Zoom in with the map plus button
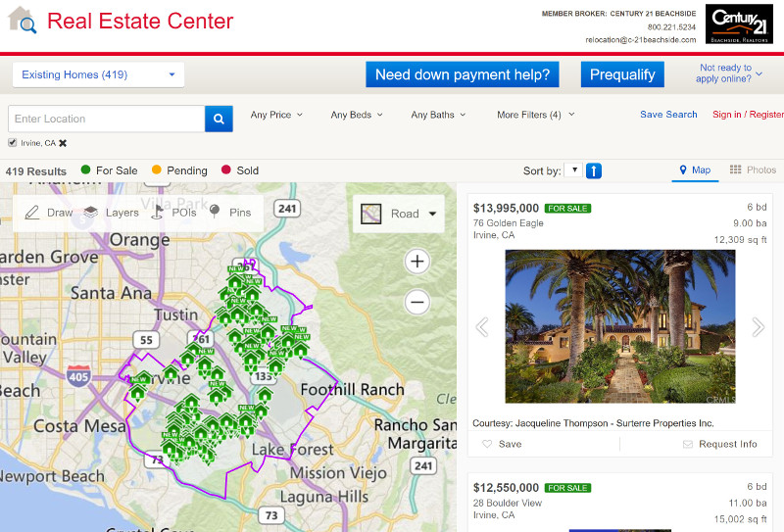The width and height of the screenshot is (784, 532). tap(417, 261)
